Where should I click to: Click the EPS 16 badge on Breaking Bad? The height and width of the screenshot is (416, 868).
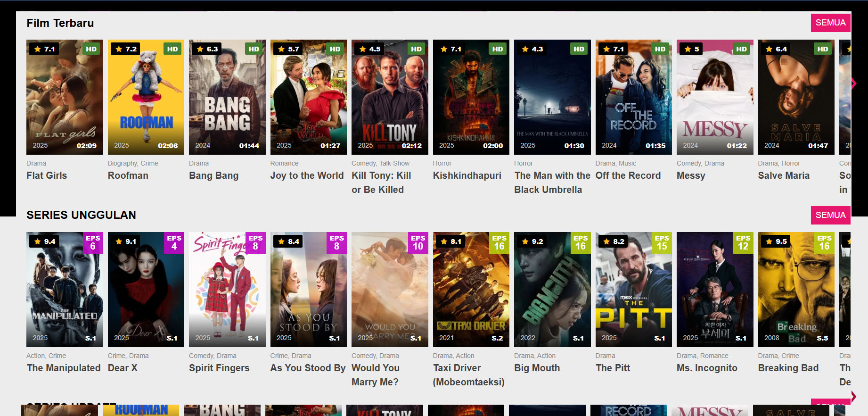click(x=824, y=242)
